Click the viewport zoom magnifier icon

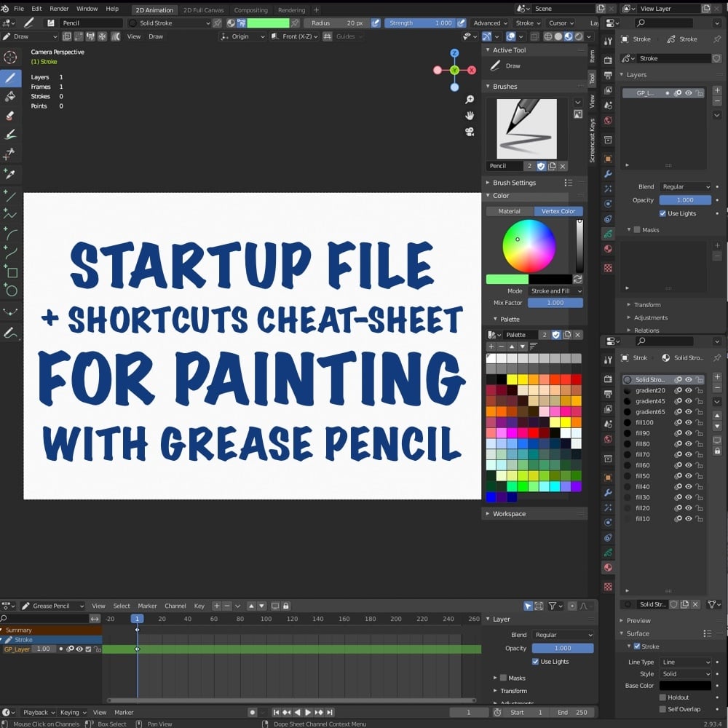coord(470,100)
